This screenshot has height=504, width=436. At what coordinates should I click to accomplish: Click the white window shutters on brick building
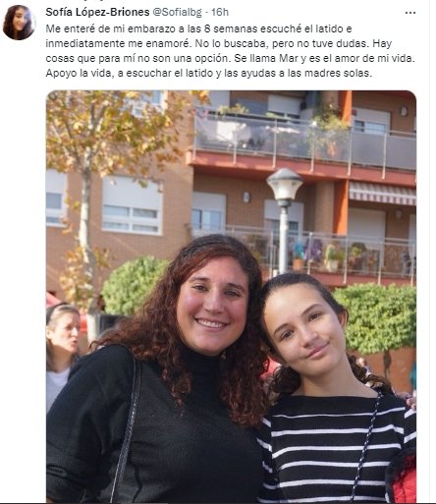click(133, 204)
